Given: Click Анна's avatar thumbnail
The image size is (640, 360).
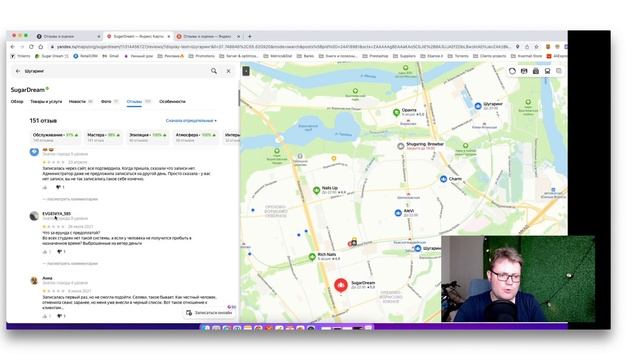Looking at the screenshot, I should point(34,280).
